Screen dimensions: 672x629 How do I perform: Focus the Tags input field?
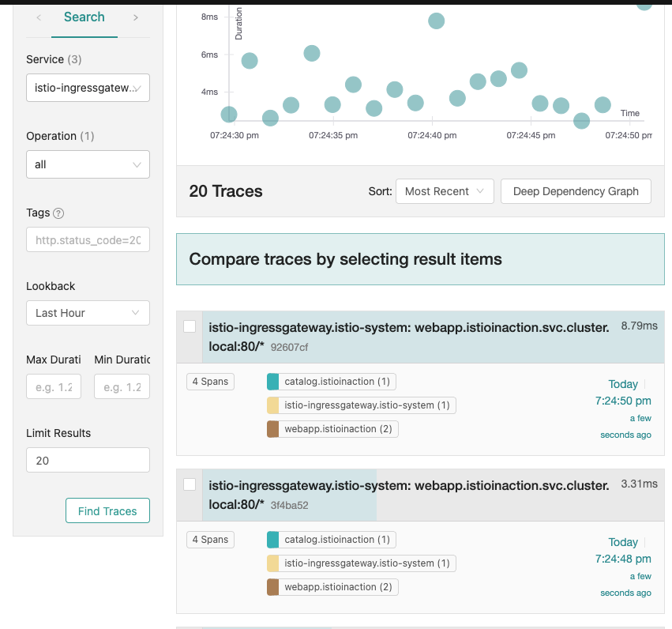coord(88,240)
